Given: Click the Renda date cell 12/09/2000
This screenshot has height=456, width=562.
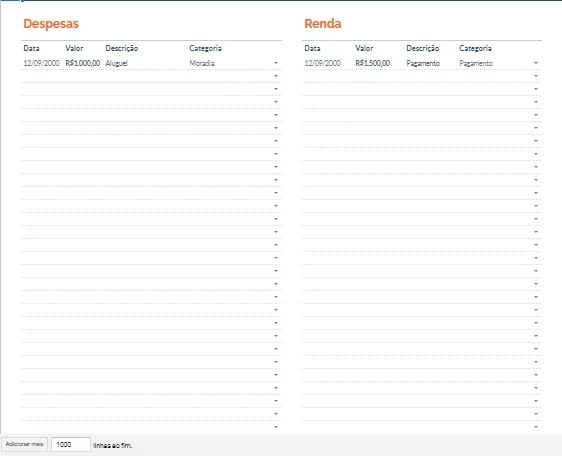Looking at the screenshot, I should pyautogui.click(x=323, y=63).
